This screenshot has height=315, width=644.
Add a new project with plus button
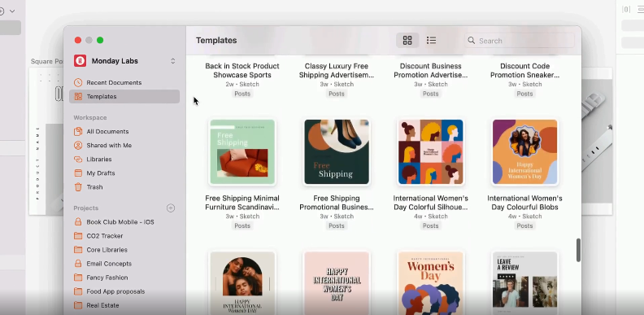171,208
